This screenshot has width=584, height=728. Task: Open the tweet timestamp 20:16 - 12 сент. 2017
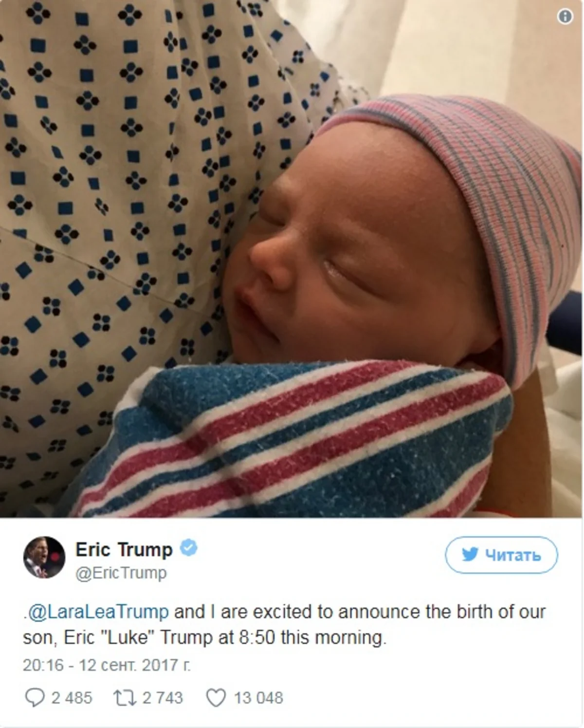tap(107, 665)
